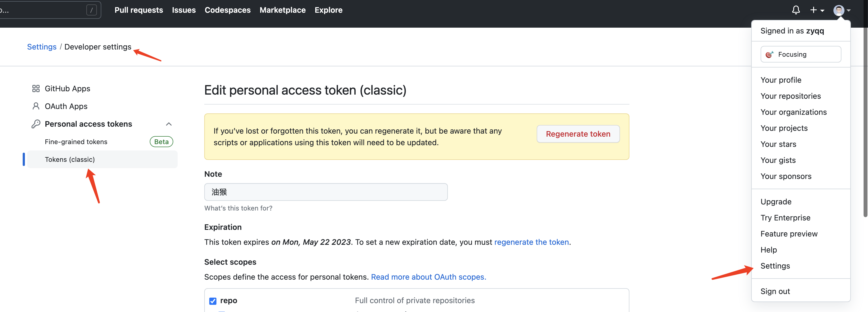Click the slash search shortcut icon
868x312 pixels.
pyautogui.click(x=91, y=10)
